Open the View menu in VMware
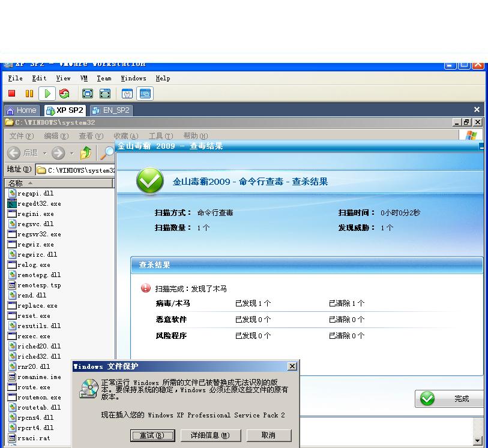Viewport: 488px width, 448px height. pyautogui.click(x=63, y=79)
